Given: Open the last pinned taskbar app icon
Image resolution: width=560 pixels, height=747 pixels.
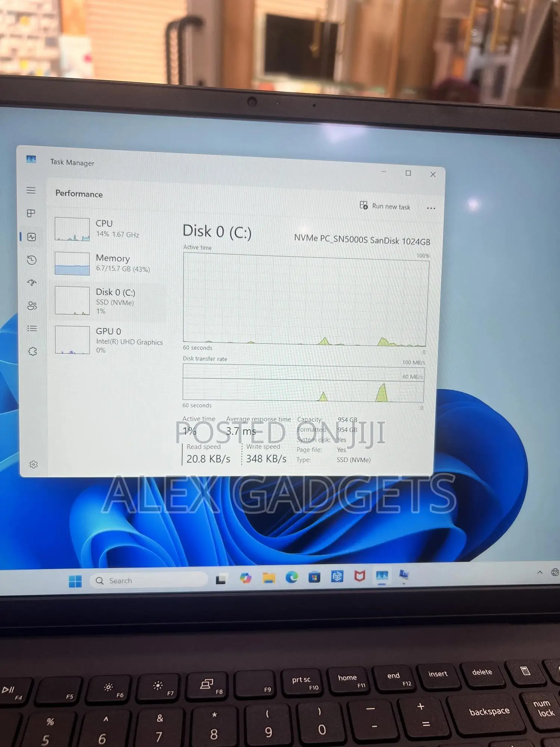Looking at the screenshot, I should pos(404,575).
